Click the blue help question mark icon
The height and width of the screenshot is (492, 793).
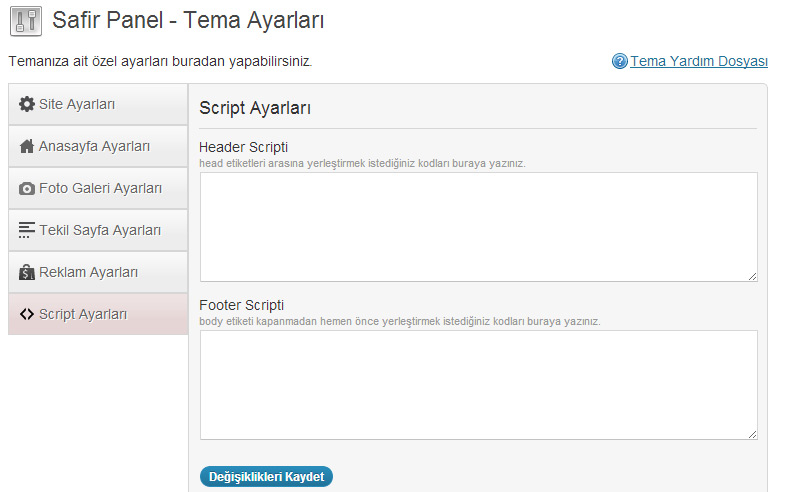620,61
